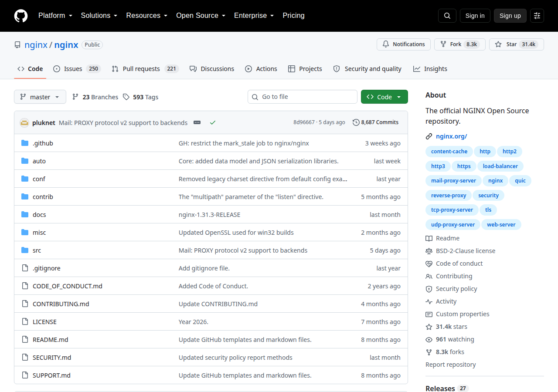Open the search magnifier button
The width and height of the screenshot is (558, 392).
(447, 16)
